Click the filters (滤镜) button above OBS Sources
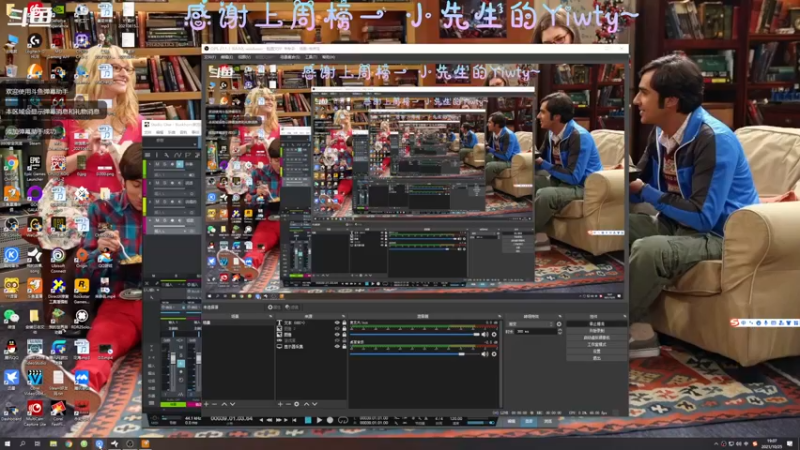Image resolution: width=800 pixels, height=450 pixels. coord(291,307)
